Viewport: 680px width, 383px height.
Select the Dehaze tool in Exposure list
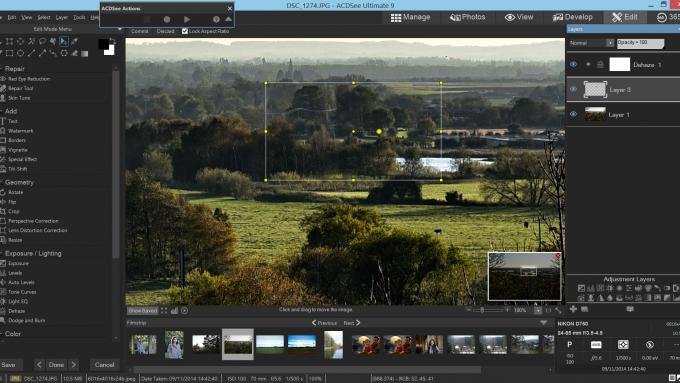[16, 311]
